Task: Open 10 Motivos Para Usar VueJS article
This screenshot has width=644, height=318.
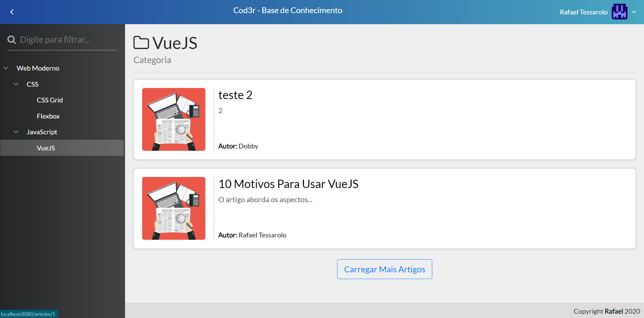Action: coord(288,184)
